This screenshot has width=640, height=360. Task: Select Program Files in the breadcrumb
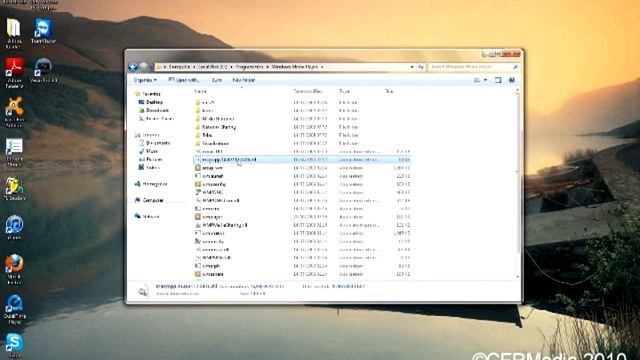pyautogui.click(x=249, y=67)
